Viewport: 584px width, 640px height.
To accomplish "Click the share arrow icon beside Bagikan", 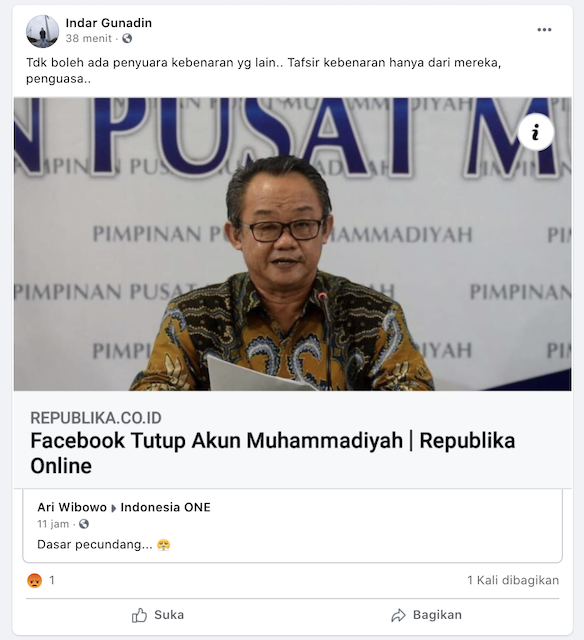I will pos(398,615).
